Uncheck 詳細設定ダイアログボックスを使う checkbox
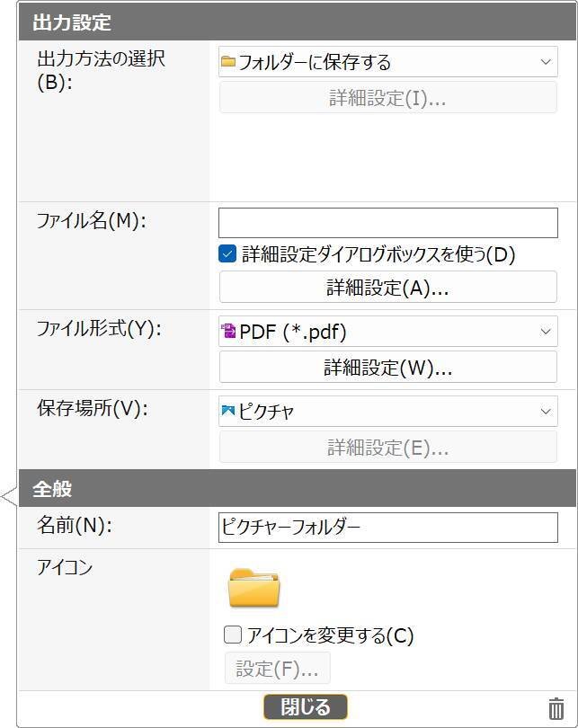 click(x=227, y=254)
